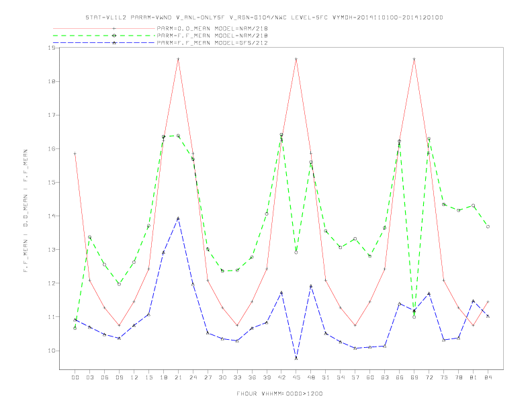This screenshot has width=532, height=411.
Task: Click x-axis tick label 36
Action: [x=252, y=377]
